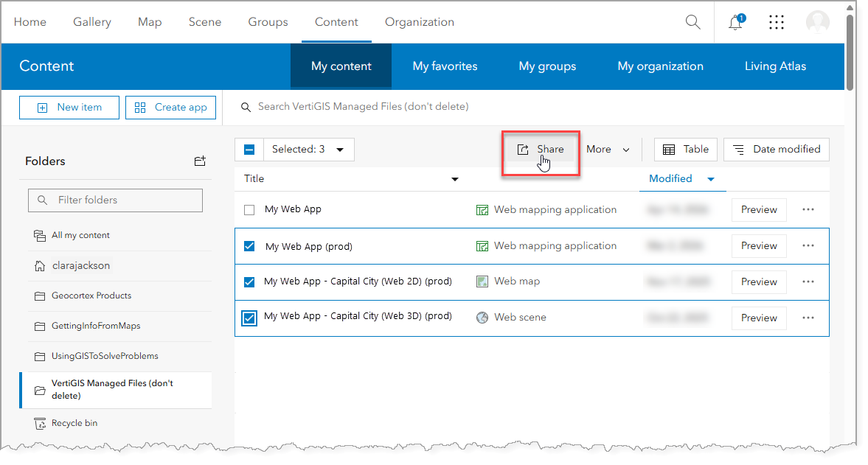Screen dimensions: 868x465
Task: Open the Map menu item
Action: pyautogui.click(x=150, y=22)
